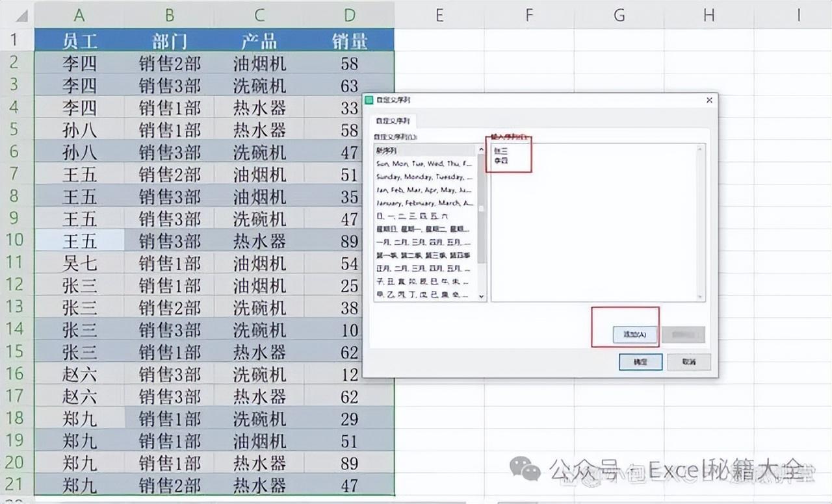Click the 取消 button

689,362
